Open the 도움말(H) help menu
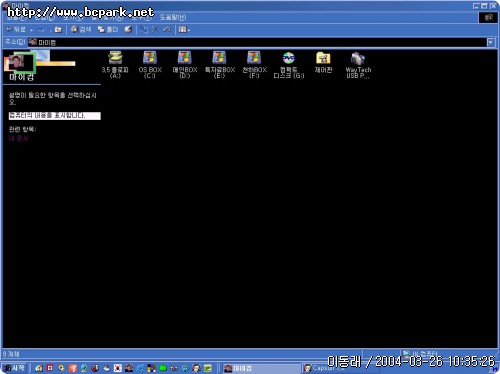500x374 pixels. [x=173, y=17]
